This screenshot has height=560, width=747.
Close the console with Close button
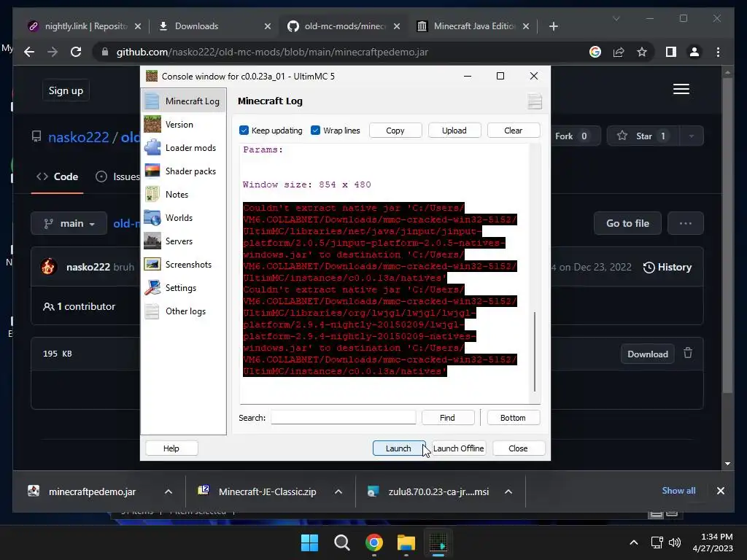tap(518, 448)
